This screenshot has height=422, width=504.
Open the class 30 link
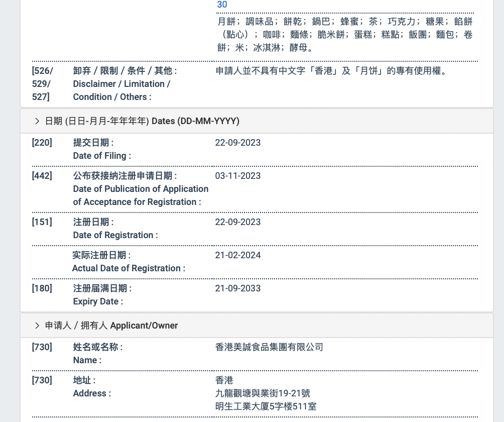coord(222,5)
